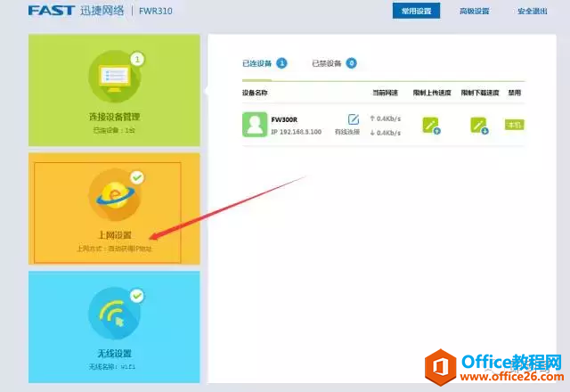This screenshot has height=392, width=570.
Task: Click the internet settings planet icon
Action: click(x=115, y=194)
